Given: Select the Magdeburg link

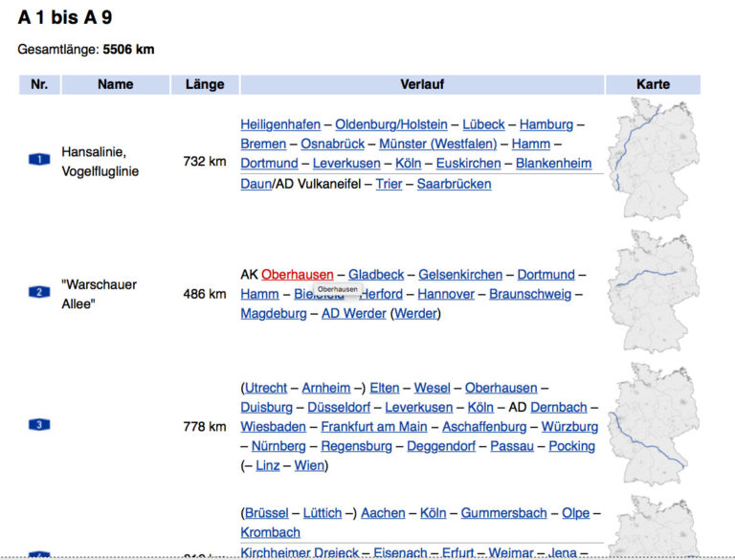Looking at the screenshot, I should pyautogui.click(x=273, y=314).
